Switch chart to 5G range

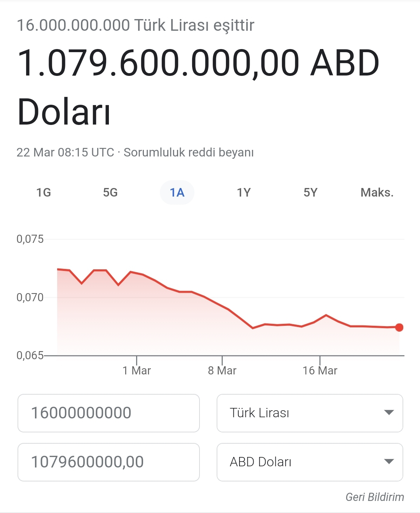point(110,192)
